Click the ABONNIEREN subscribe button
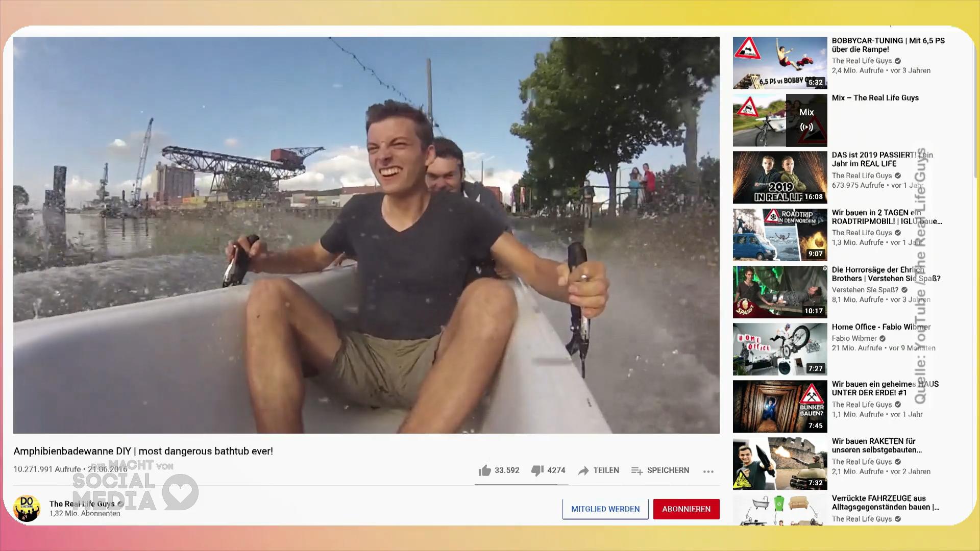The image size is (980, 551). 686,509
